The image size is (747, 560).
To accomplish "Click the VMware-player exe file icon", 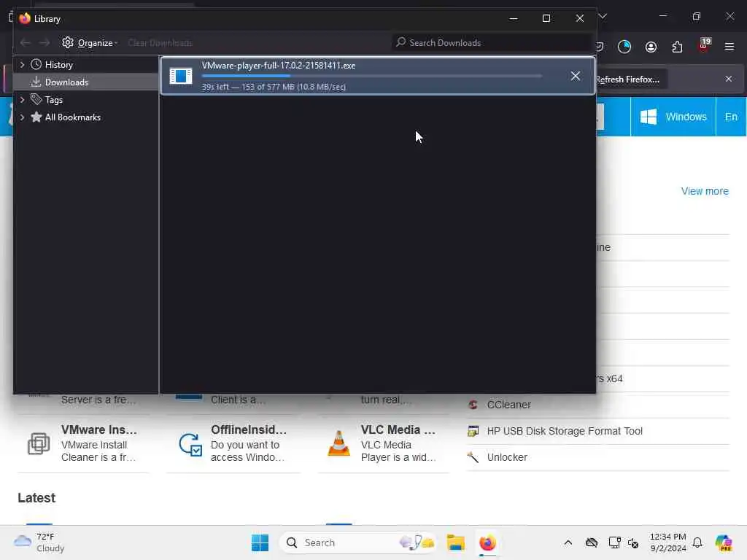I will (181, 76).
